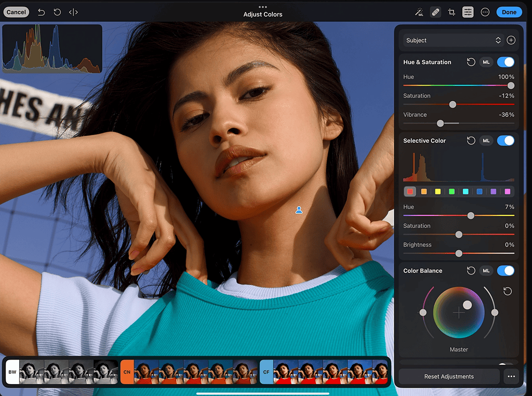Select the repair bandage tool
Screen dimensions: 532x396
click(x=435, y=12)
